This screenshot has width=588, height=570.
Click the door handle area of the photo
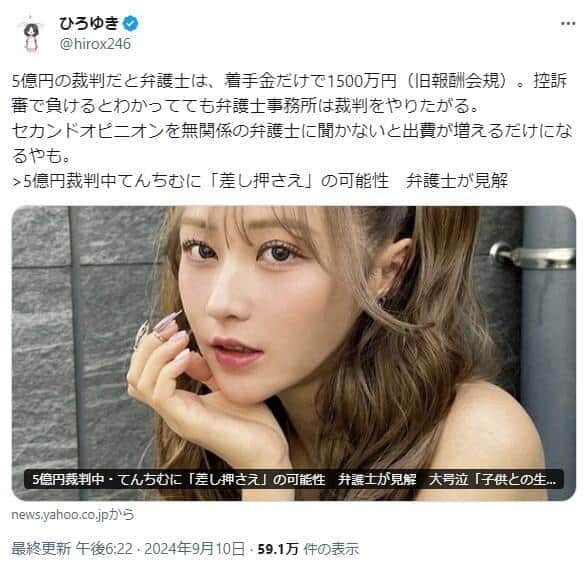(x=532, y=255)
